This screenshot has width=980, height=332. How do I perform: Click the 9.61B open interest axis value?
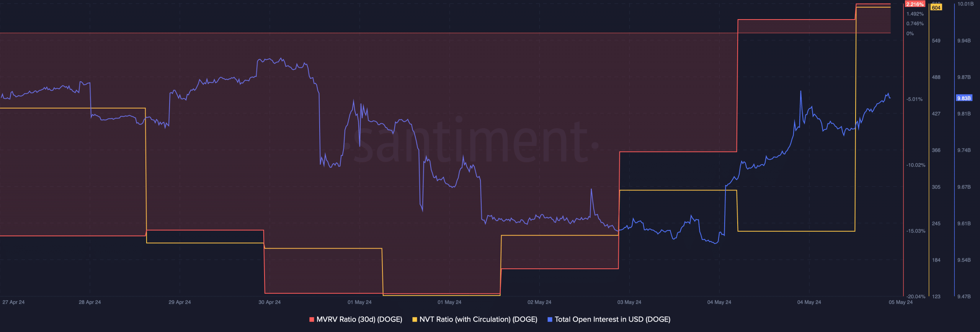click(x=964, y=223)
